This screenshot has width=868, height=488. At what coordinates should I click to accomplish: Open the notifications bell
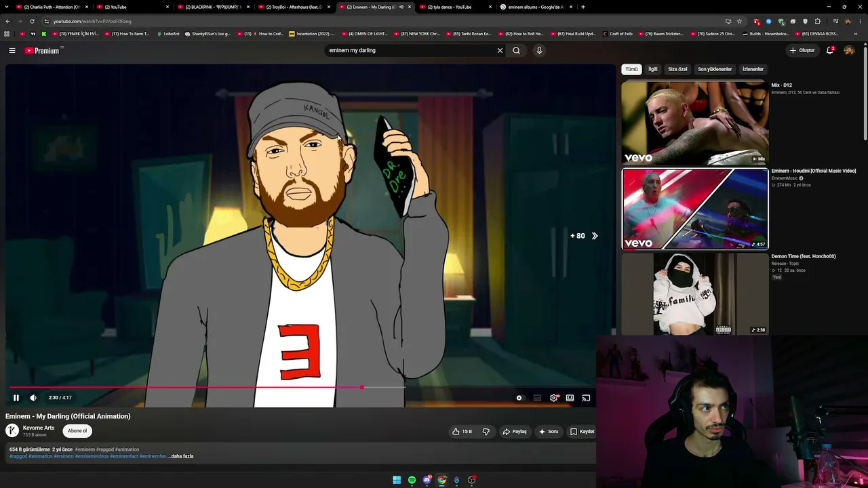point(830,50)
